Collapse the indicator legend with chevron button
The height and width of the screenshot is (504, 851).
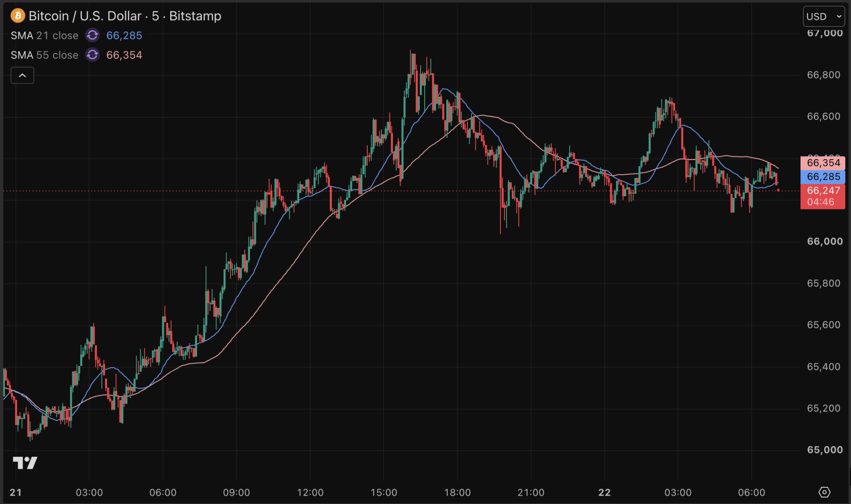point(22,75)
